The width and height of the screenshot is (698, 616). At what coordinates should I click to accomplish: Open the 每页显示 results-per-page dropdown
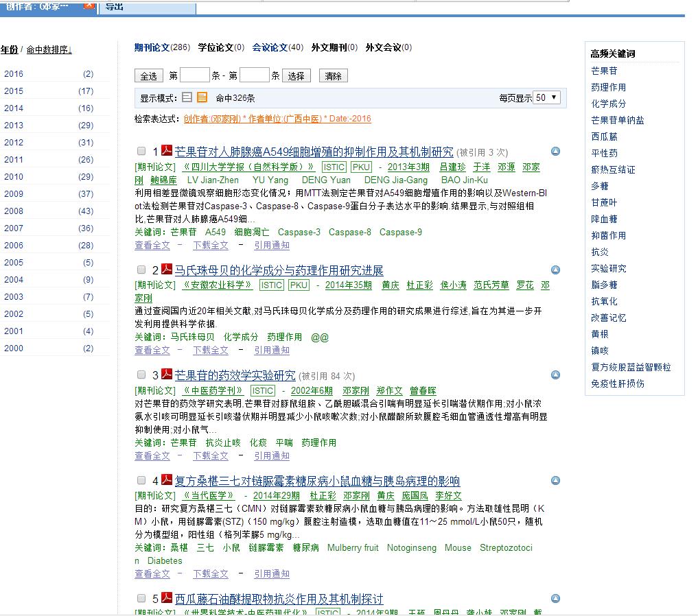547,98
